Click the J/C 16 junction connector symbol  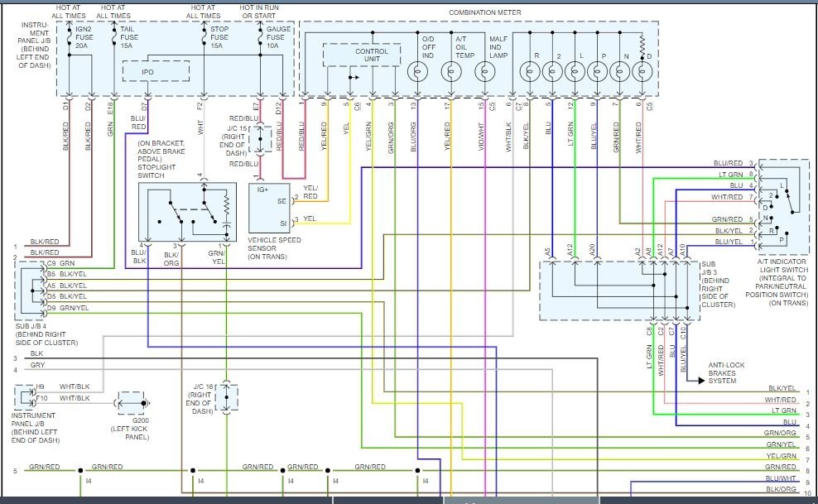(226, 397)
